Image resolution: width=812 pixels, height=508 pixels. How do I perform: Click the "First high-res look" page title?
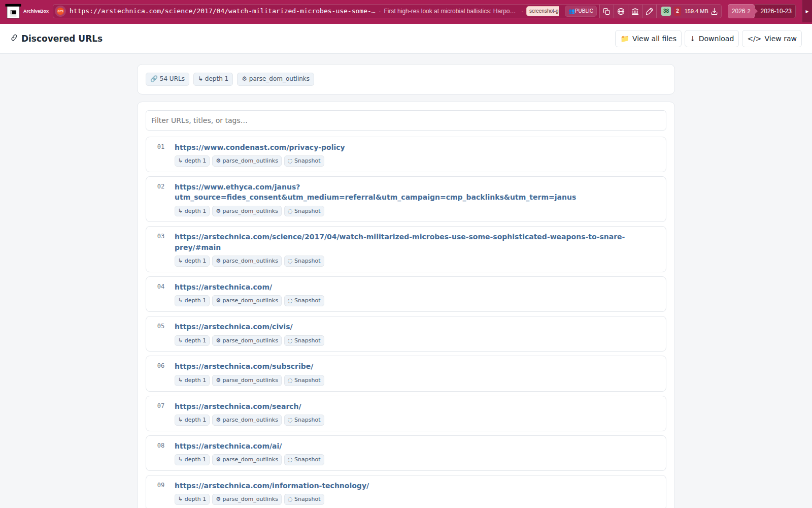(450, 11)
